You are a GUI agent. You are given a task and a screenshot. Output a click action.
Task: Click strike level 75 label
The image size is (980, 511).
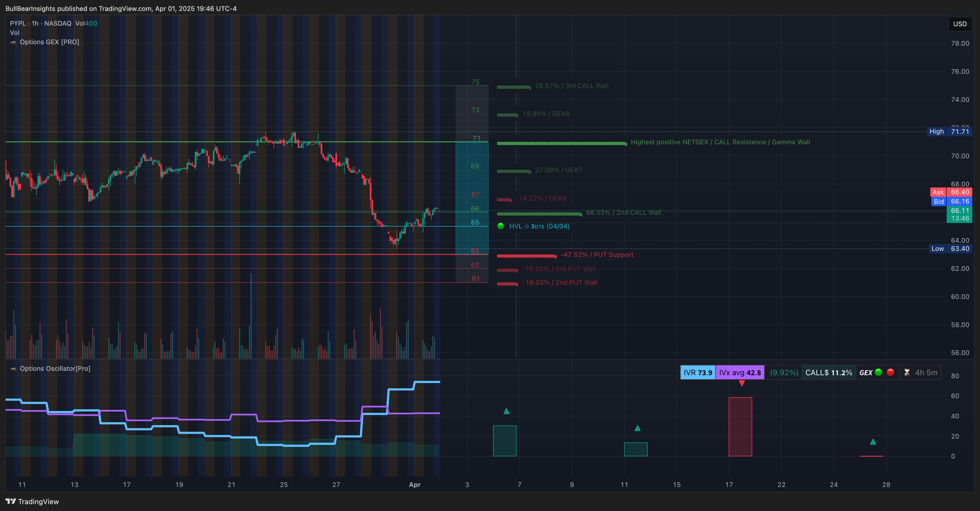coord(476,82)
